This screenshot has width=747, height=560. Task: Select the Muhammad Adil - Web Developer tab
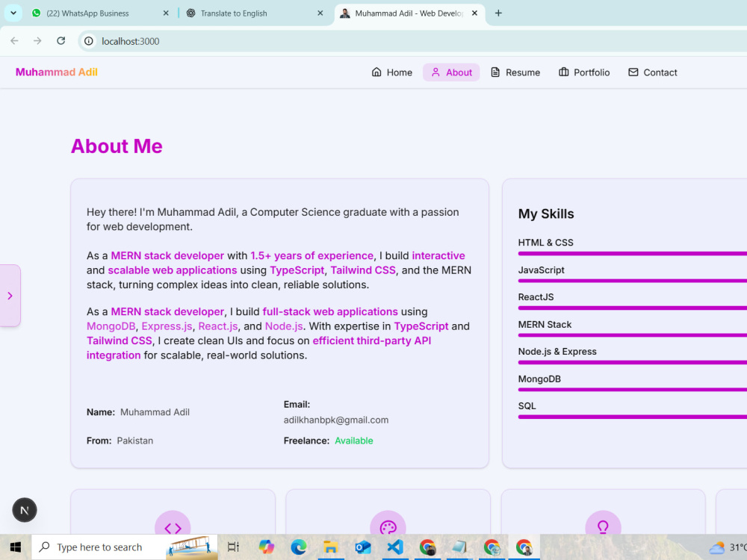pyautogui.click(x=409, y=13)
